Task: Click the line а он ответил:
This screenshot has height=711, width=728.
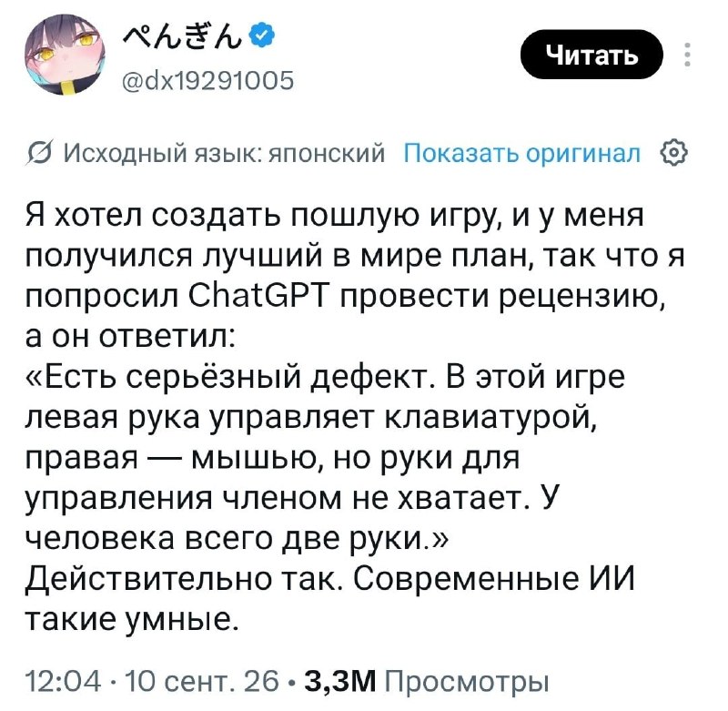Action: [x=130, y=336]
